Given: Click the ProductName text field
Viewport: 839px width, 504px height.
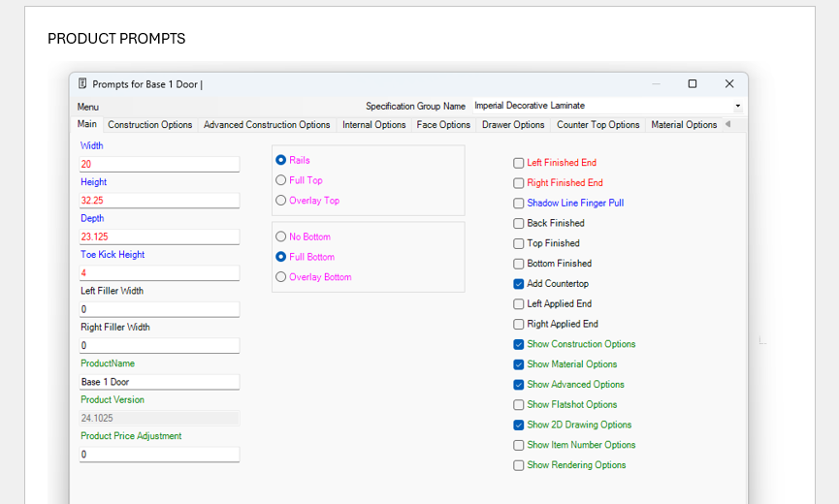Looking at the screenshot, I should coord(159,382).
